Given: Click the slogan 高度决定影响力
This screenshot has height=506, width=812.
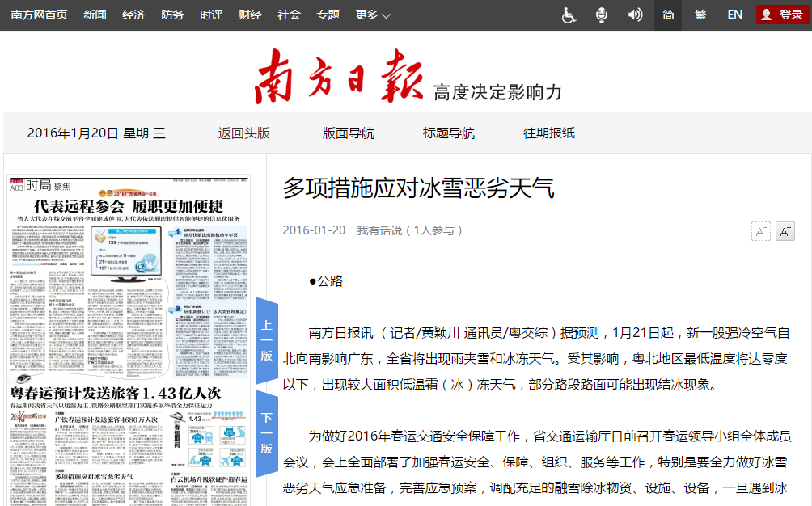Looking at the screenshot, I should [497, 92].
